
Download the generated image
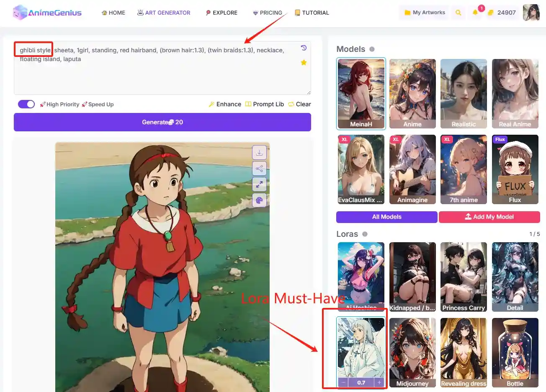pos(259,152)
